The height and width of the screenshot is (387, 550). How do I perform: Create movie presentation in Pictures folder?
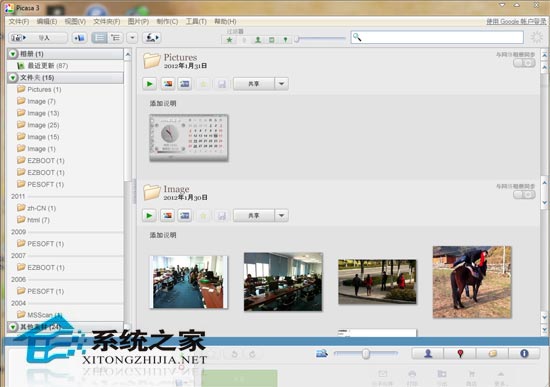[185, 84]
